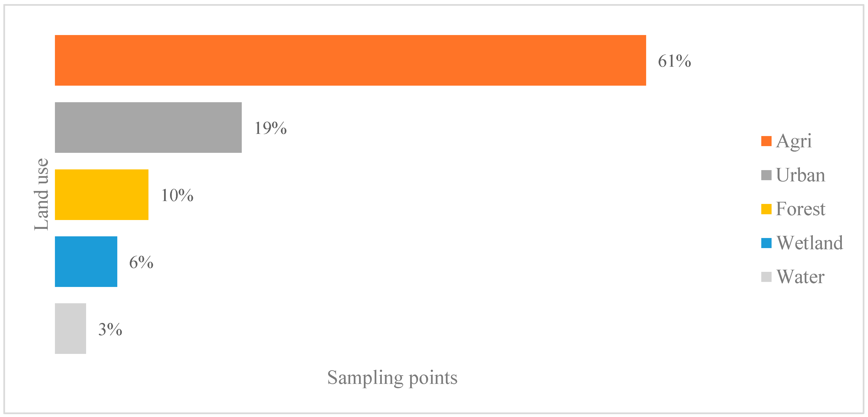Click the light gray Water bar
This screenshot has height=417, width=868.
click(71, 329)
